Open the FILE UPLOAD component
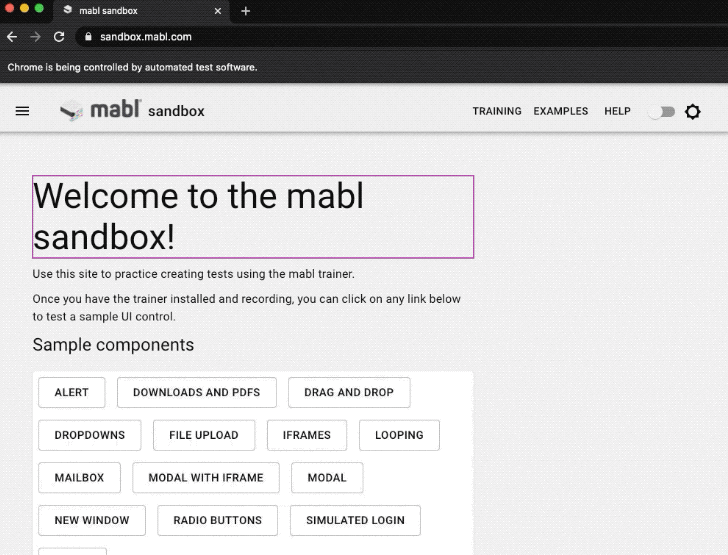Viewport: 728px width, 555px height. tap(204, 435)
